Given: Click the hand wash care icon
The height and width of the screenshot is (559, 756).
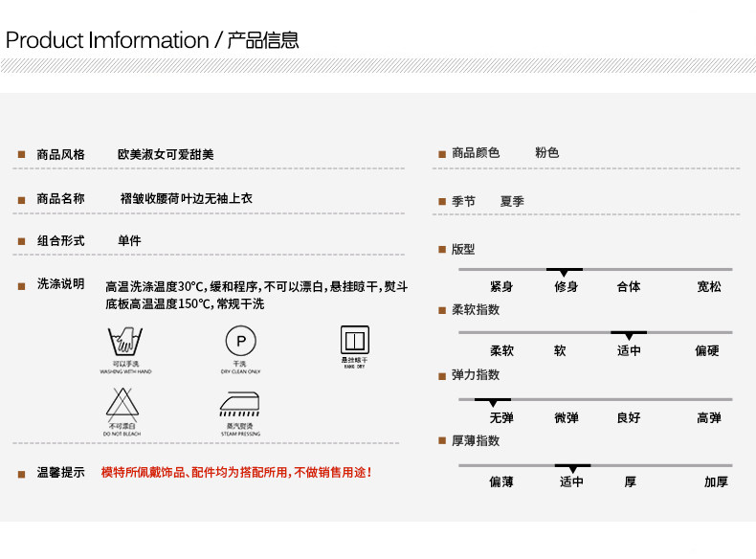Looking at the screenshot, I should 125,341.
